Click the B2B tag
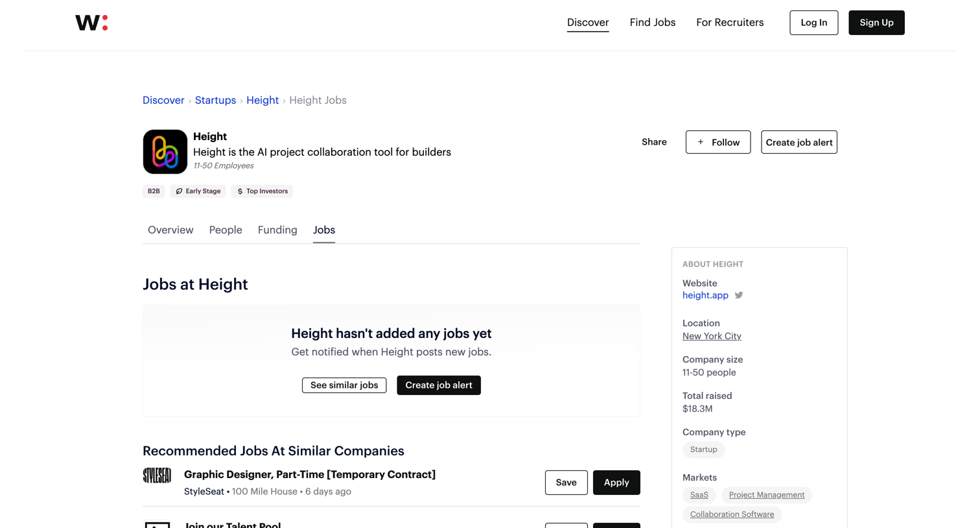Image resolution: width=980 pixels, height=528 pixels. (154, 191)
